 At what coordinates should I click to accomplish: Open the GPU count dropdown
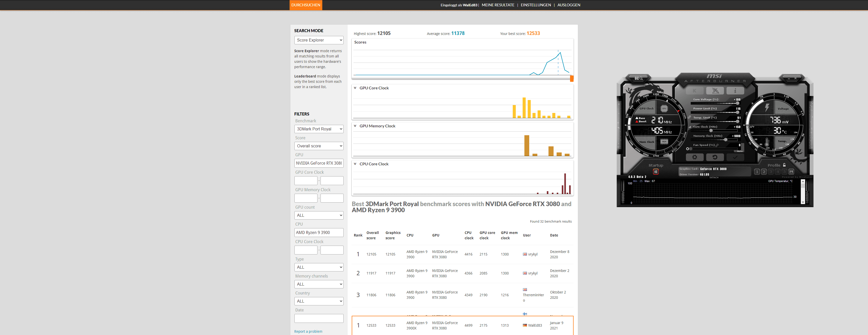point(319,215)
